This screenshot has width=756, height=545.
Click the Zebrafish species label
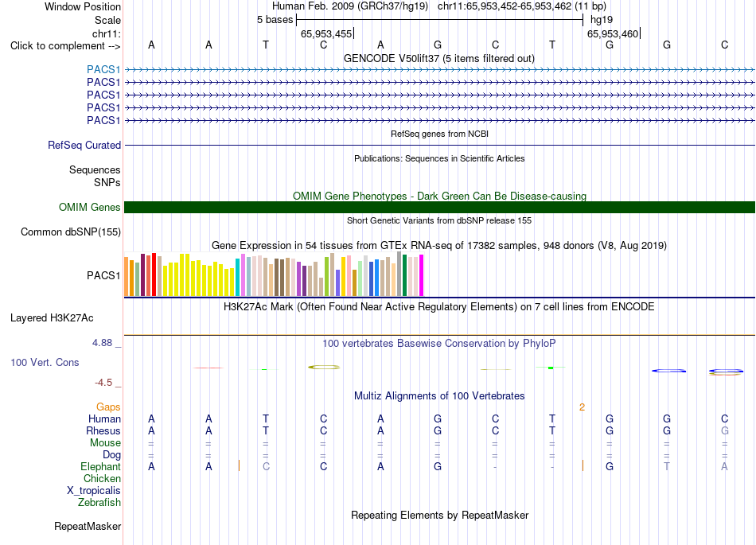click(x=99, y=503)
